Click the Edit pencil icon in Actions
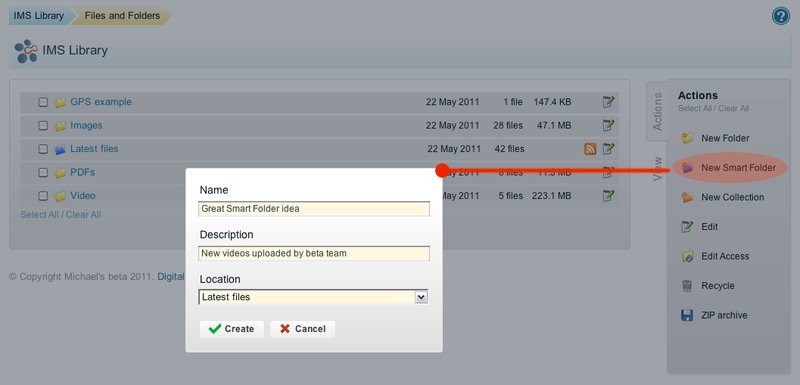 pyautogui.click(x=687, y=227)
